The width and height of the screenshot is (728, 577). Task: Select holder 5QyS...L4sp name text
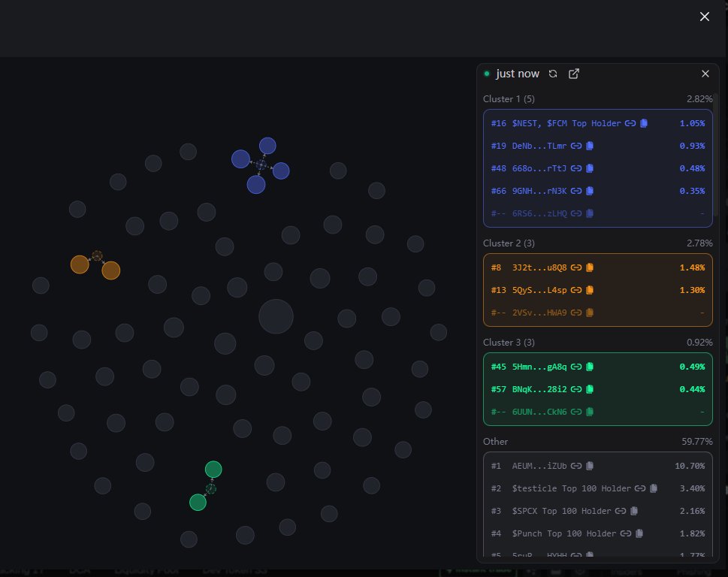pyautogui.click(x=539, y=290)
